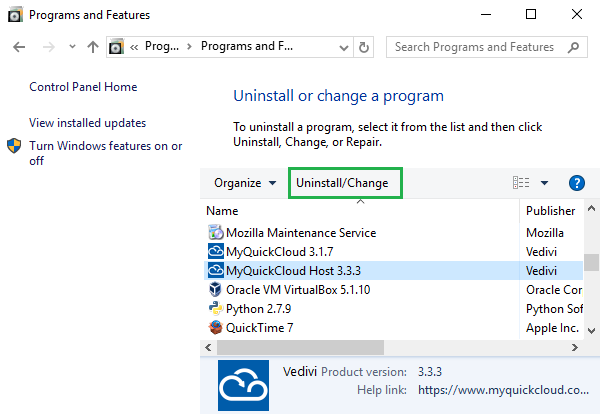Open the Organize menu
Screen dimensions: 600x414
pos(245,183)
